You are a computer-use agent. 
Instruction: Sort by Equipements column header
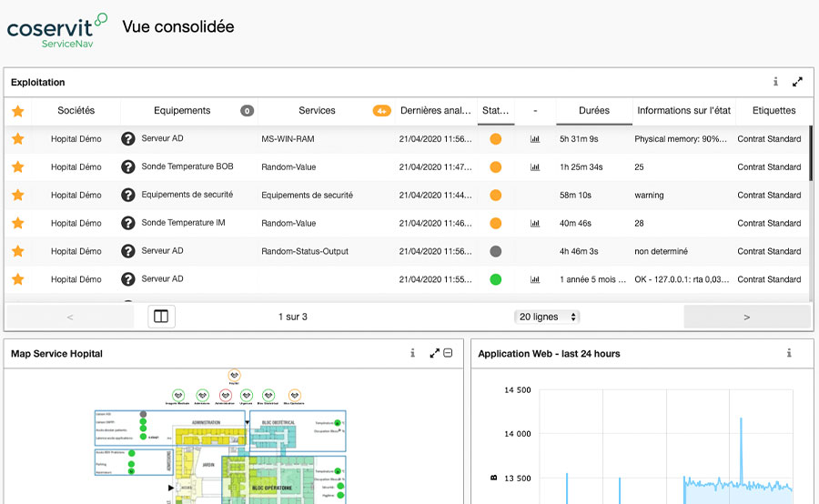(182, 110)
